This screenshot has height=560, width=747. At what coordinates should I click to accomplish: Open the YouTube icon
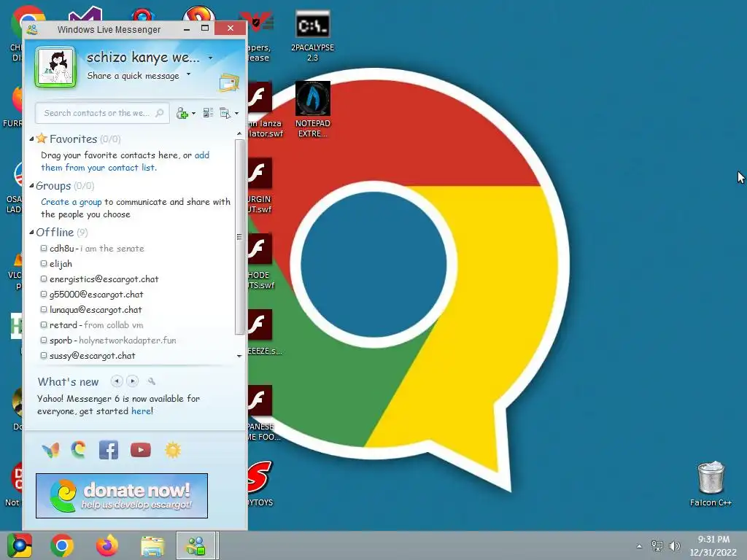[x=141, y=450]
